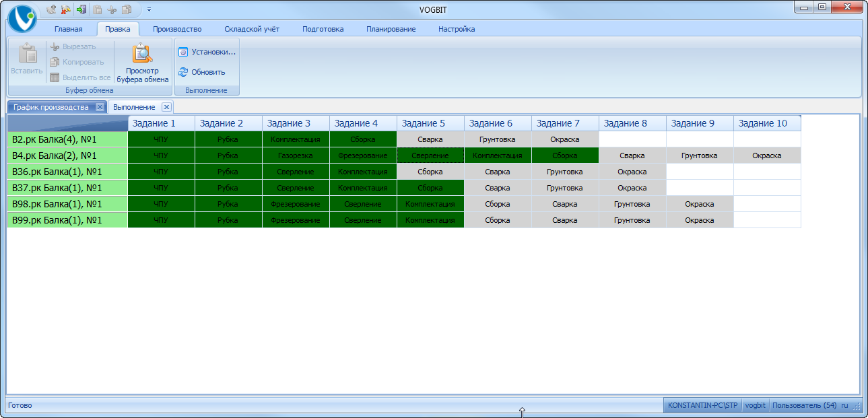Open the Планирование ribbon tab
Screen dimensions: 868x418
[x=391, y=29]
